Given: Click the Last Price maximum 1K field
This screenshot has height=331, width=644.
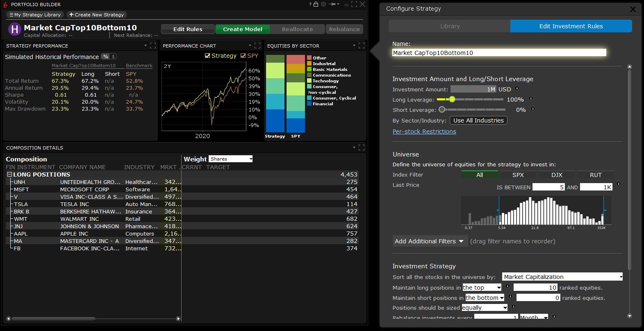Looking at the screenshot, I should 596,187.
